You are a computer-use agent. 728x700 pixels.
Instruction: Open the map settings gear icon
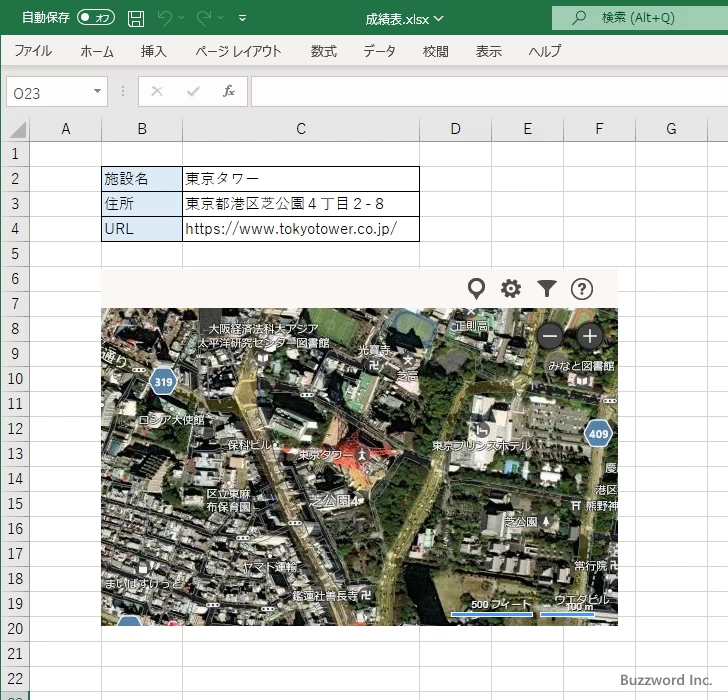pyautogui.click(x=511, y=289)
